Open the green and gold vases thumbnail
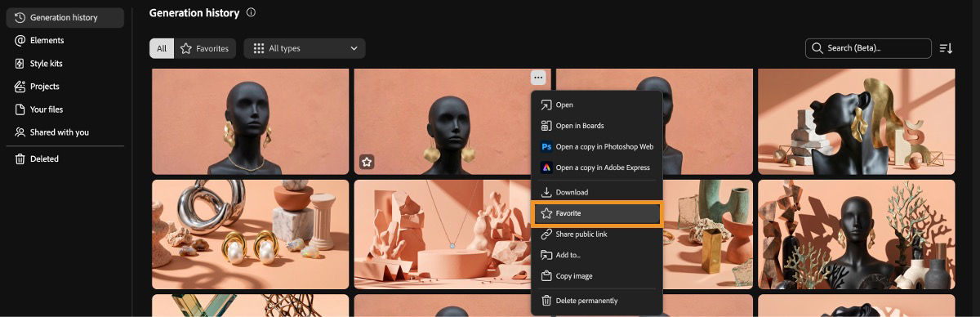Viewport: 980px width, 317px height. pos(707,234)
